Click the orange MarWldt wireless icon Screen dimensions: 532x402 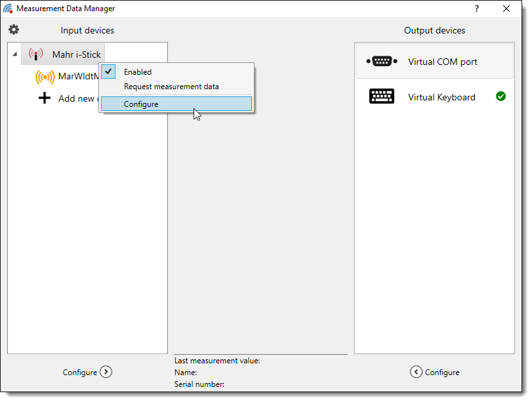pyautogui.click(x=45, y=77)
